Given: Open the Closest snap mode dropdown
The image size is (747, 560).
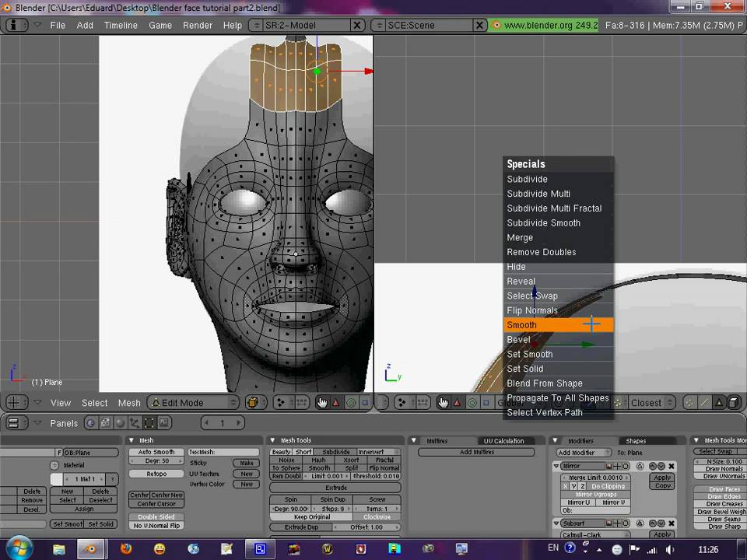Looking at the screenshot, I should click(x=652, y=403).
